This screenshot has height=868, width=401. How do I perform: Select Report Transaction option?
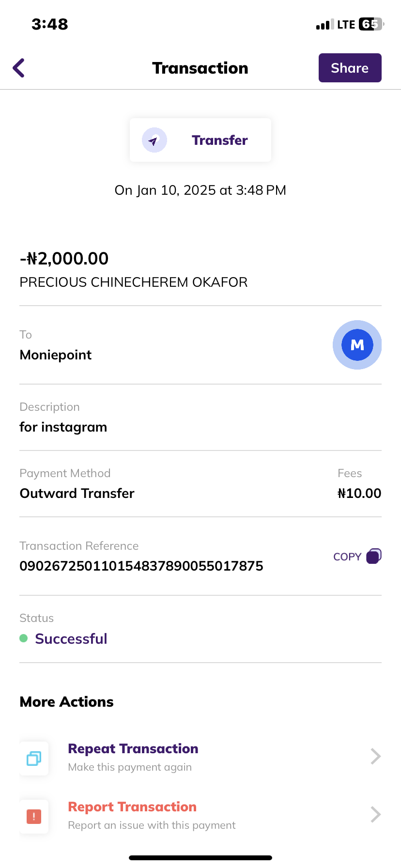[x=132, y=807]
